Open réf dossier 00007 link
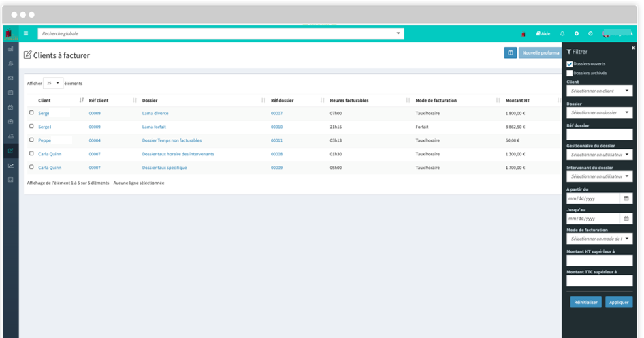644x338 pixels. [276, 114]
